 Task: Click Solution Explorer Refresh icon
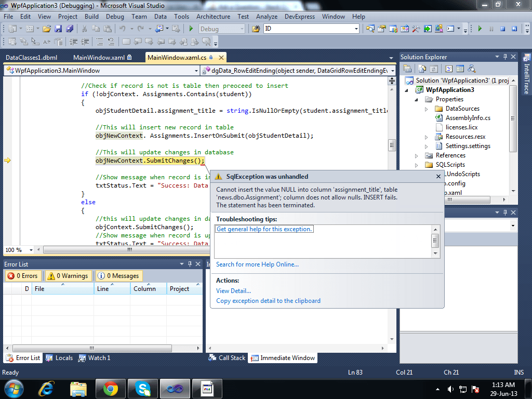[x=434, y=69]
